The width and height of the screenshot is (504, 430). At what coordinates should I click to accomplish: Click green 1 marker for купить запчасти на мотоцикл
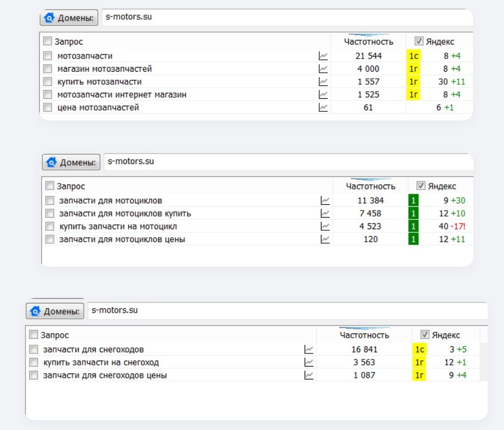[x=413, y=226]
